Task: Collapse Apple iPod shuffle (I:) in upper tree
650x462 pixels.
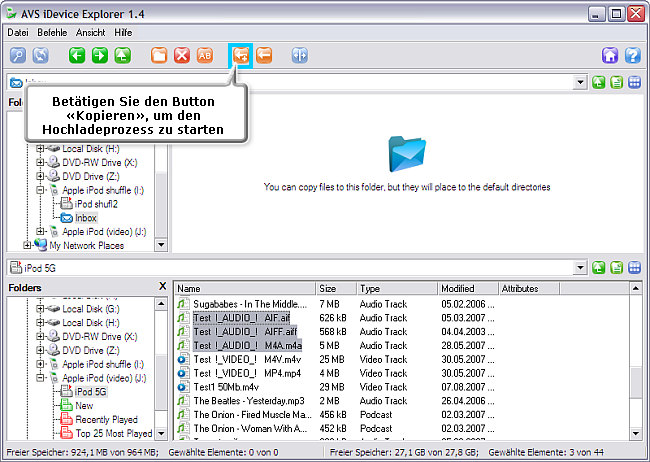Action: (x=40, y=190)
